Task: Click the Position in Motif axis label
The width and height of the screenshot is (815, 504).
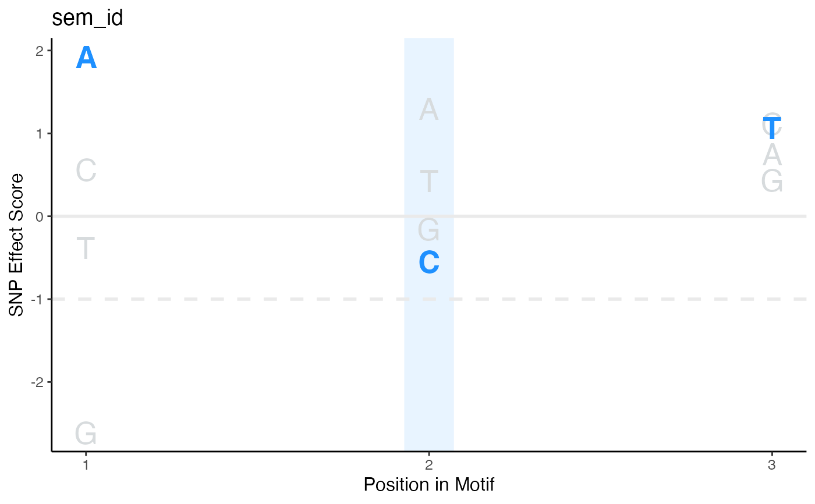Action: click(429, 484)
